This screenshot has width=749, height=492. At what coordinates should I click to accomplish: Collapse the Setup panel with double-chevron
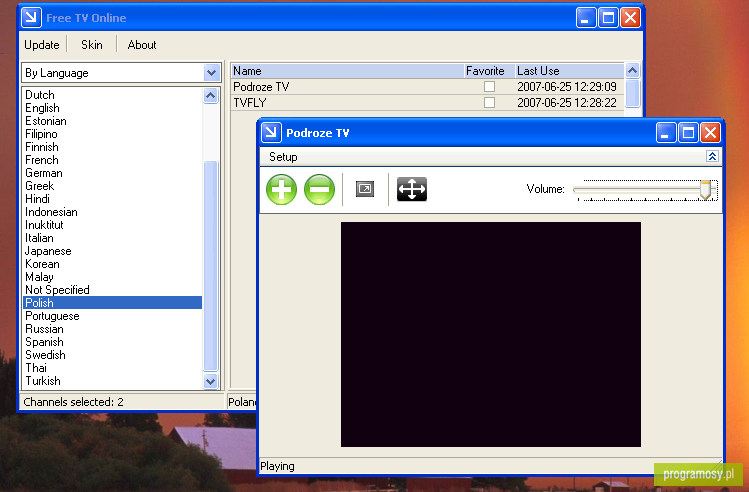(x=712, y=156)
